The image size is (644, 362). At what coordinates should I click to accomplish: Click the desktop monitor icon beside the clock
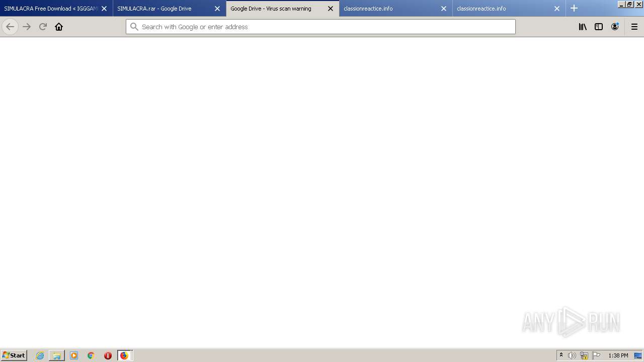638,355
